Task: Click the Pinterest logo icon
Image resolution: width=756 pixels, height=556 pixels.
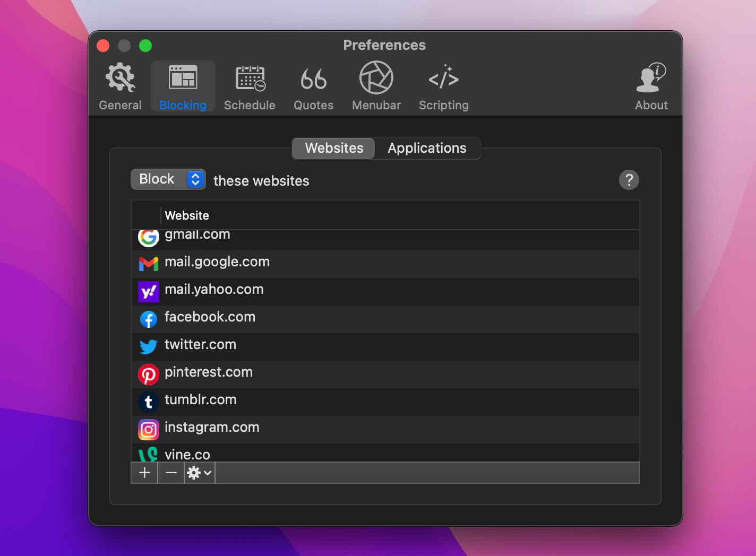Action: pyautogui.click(x=149, y=375)
